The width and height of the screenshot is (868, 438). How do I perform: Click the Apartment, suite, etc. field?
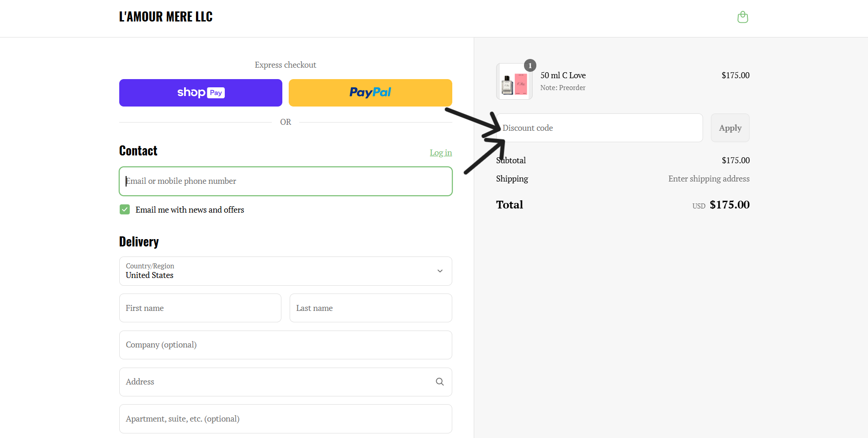(x=286, y=419)
